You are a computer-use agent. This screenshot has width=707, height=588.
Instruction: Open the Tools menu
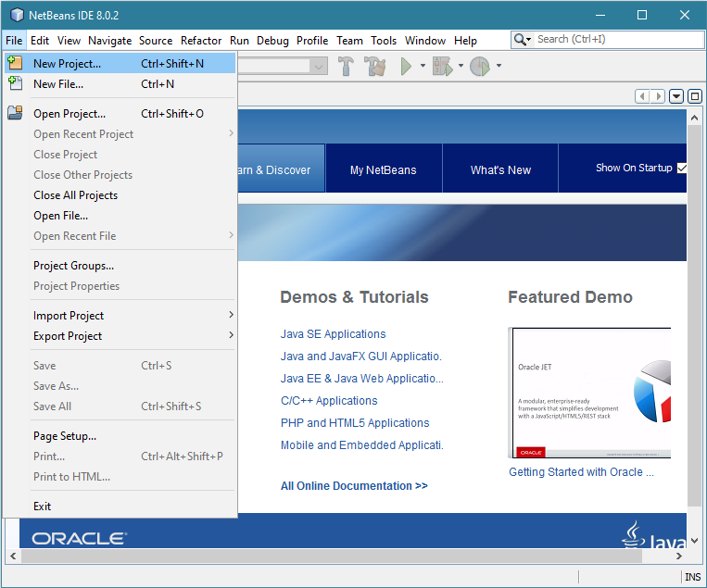click(384, 41)
